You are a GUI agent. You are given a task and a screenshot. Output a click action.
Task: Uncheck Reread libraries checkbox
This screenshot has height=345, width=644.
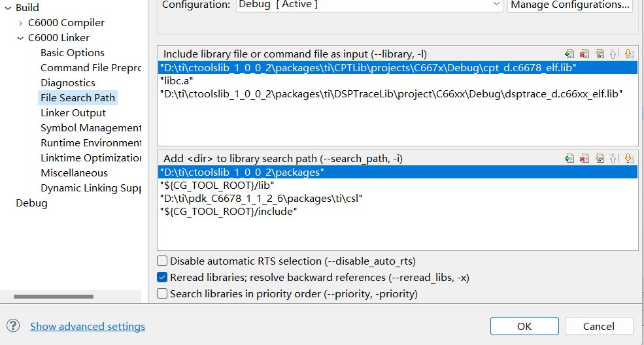click(x=162, y=278)
